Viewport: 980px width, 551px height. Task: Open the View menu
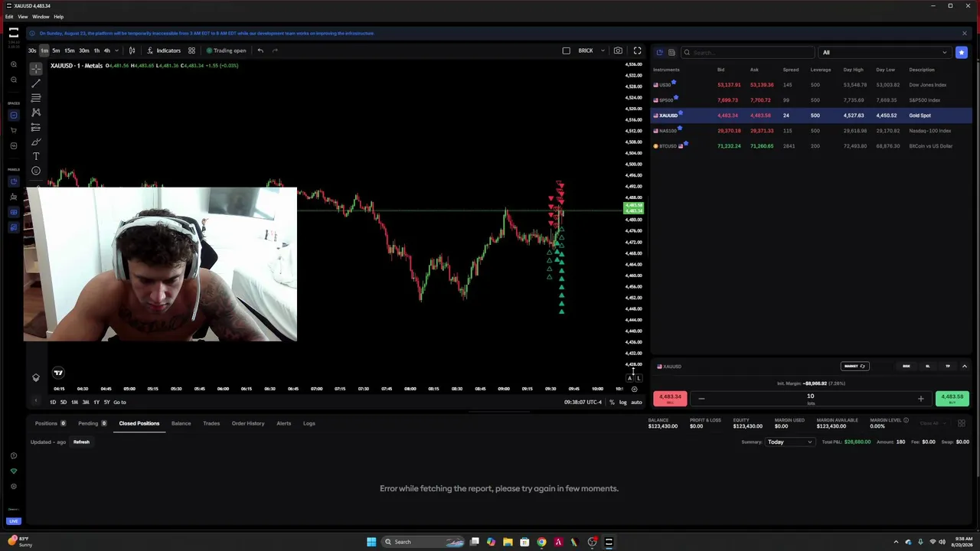point(23,16)
